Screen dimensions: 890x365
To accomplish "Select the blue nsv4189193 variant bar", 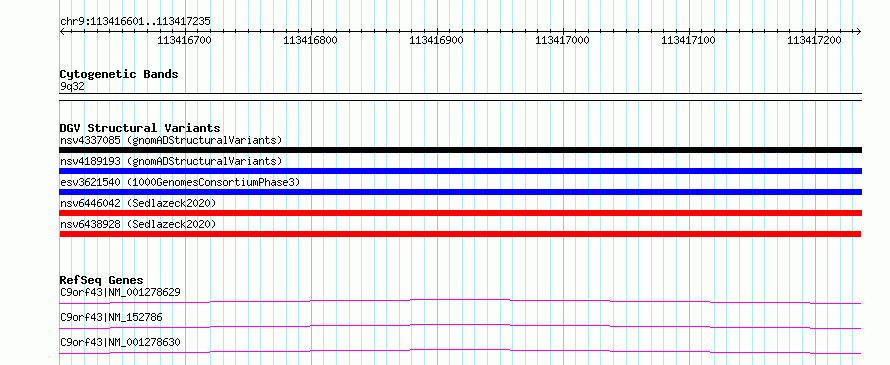I will (x=460, y=171).
